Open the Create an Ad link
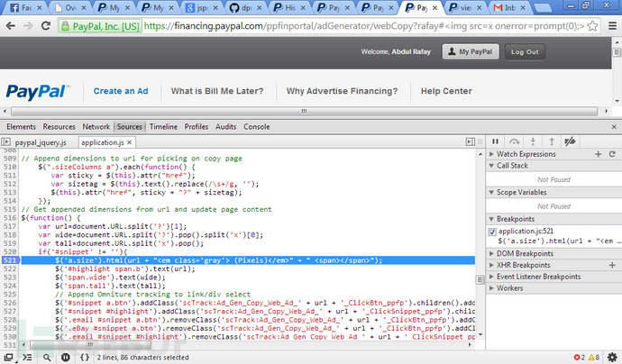This screenshot has height=364, width=622. click(x=121, y=91)
